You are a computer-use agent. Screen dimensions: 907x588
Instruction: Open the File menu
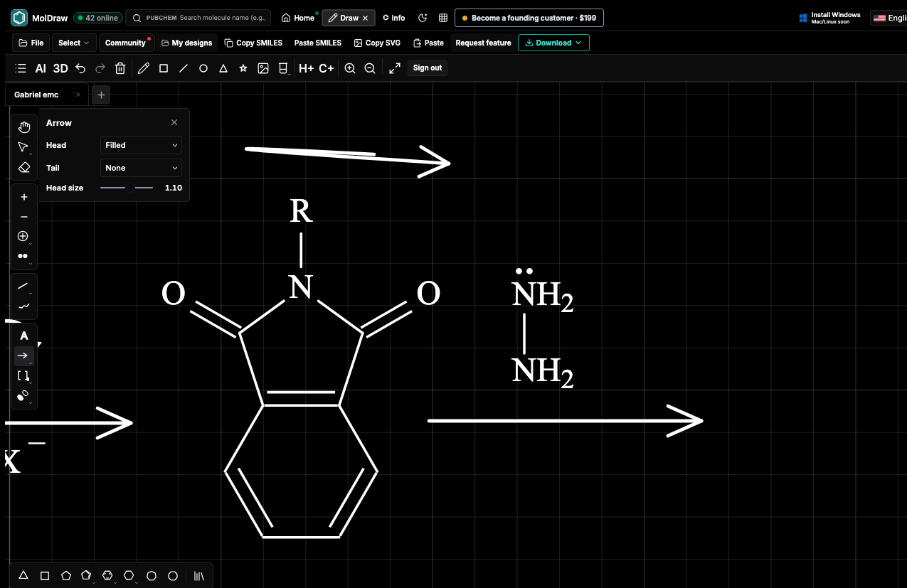pyautogui.click(x=31, y=43)
